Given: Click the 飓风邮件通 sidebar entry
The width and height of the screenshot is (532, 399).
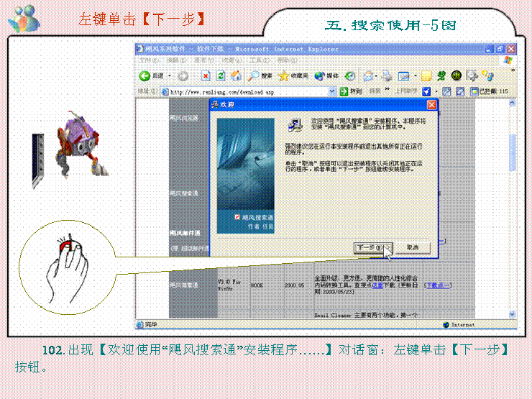Looking at the screenshot, I should pyautogui.click(x=185, y=233).
